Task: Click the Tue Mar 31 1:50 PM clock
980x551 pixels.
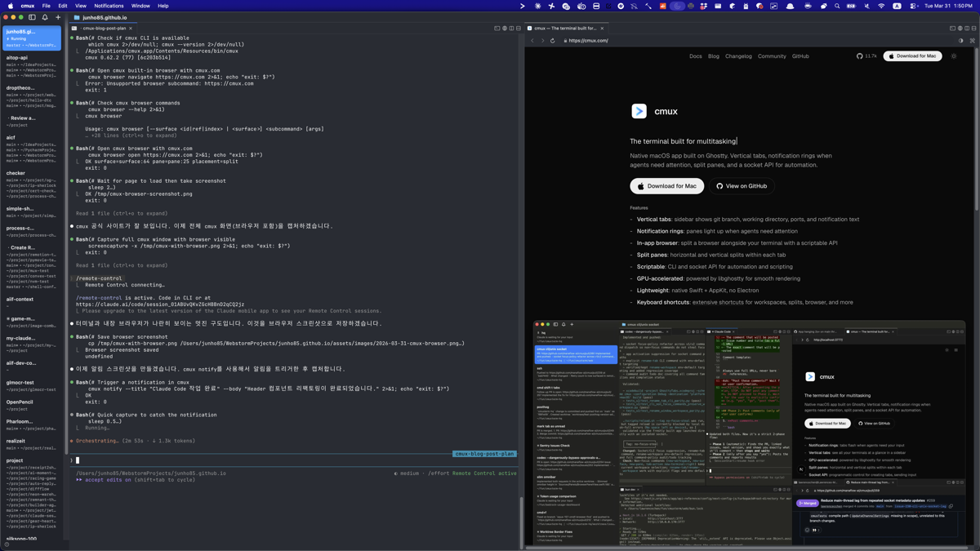Action: coord(947,6)
